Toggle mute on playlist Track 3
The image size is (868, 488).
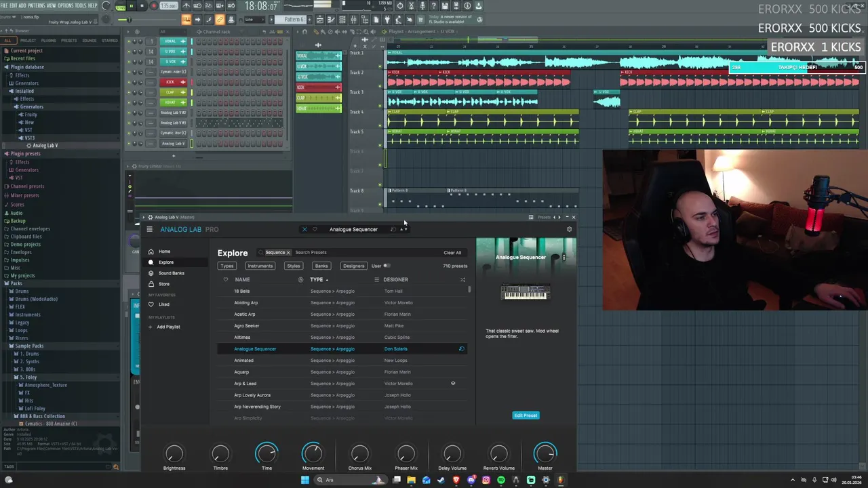coord(380,106)
